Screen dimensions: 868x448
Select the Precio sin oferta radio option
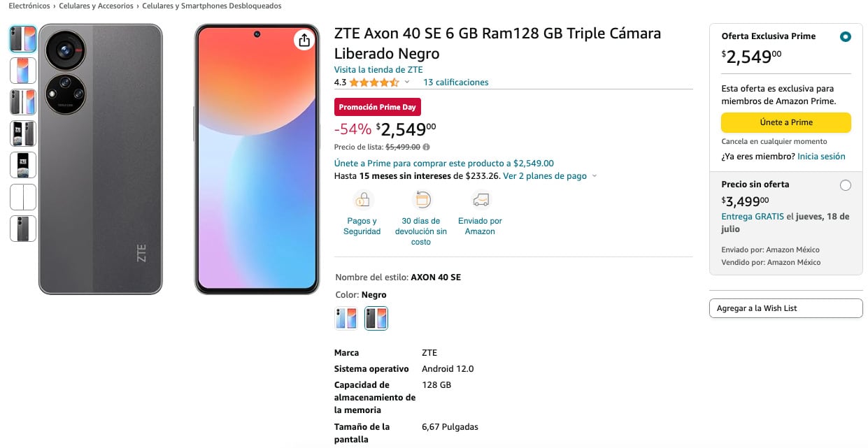846,185
